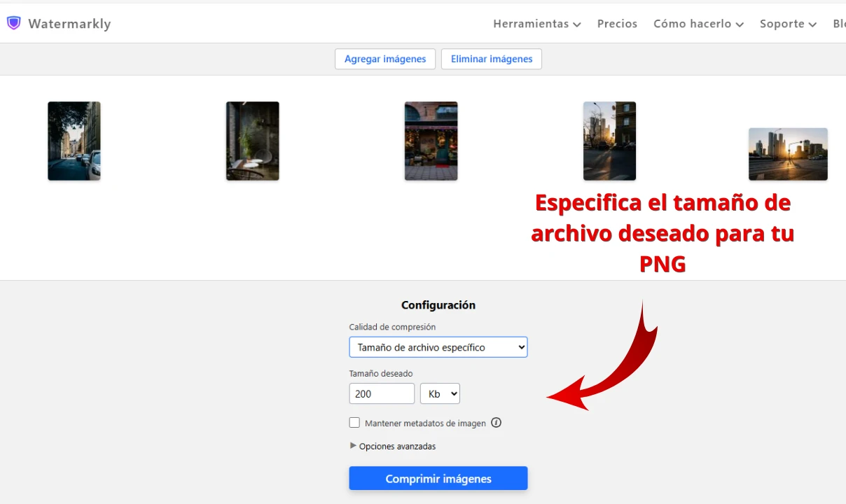
Task: Select the landscape city skyline thumbnail
Action: click(788, 154)
